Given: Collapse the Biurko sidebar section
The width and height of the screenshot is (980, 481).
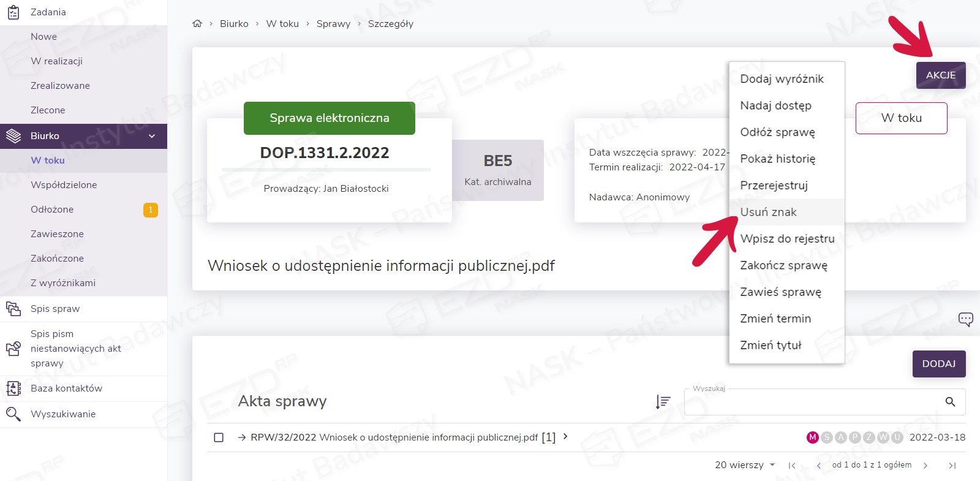Looking at the screenshot, I should click(152, 136).
